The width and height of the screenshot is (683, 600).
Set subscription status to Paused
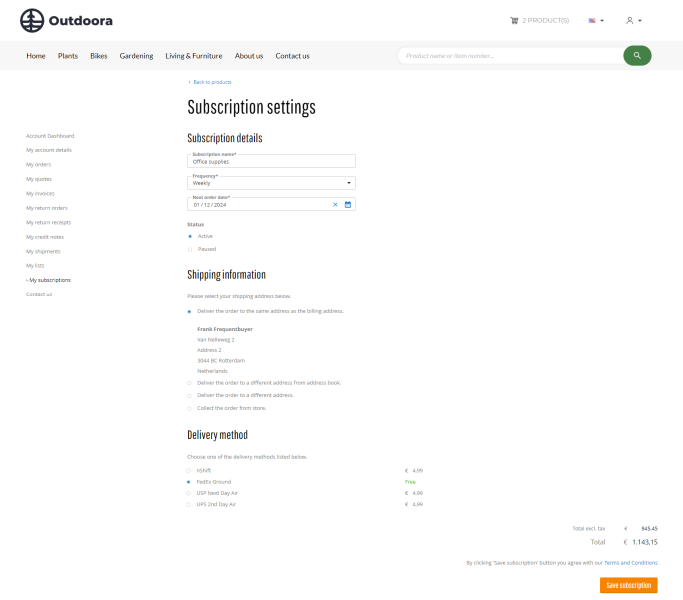click(x=190, y=249)
